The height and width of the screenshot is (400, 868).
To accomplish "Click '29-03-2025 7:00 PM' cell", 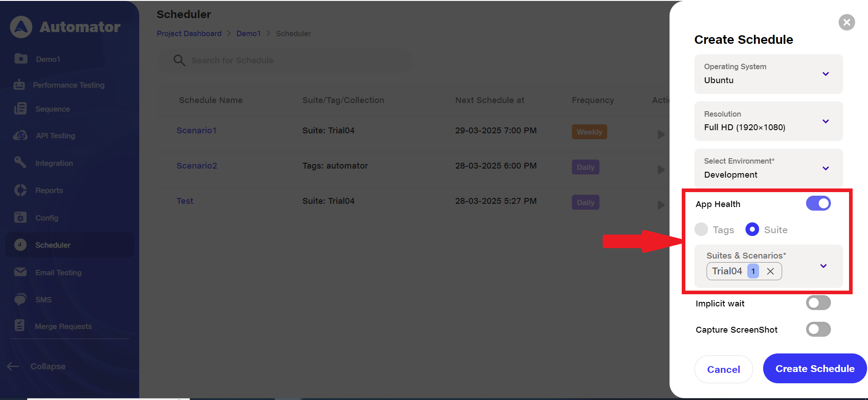I will pyautogui.click(x=496, y=130).
